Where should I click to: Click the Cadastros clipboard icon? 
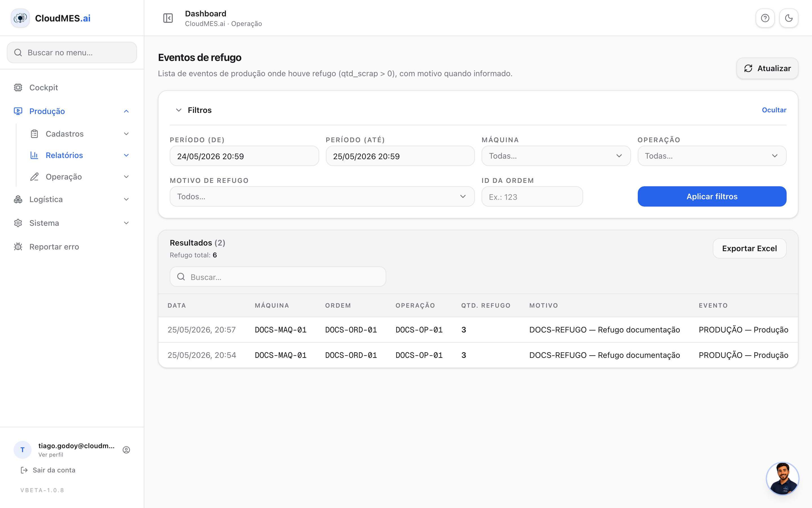(34, 134)
